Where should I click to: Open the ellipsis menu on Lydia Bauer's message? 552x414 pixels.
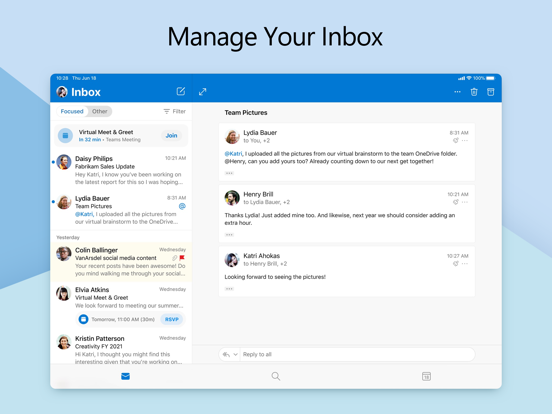coord(465,140)
